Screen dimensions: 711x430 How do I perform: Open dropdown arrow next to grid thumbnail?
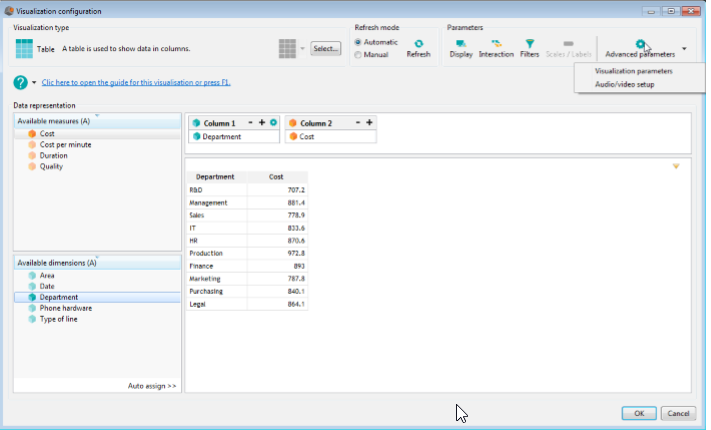[x=302, y=49]
